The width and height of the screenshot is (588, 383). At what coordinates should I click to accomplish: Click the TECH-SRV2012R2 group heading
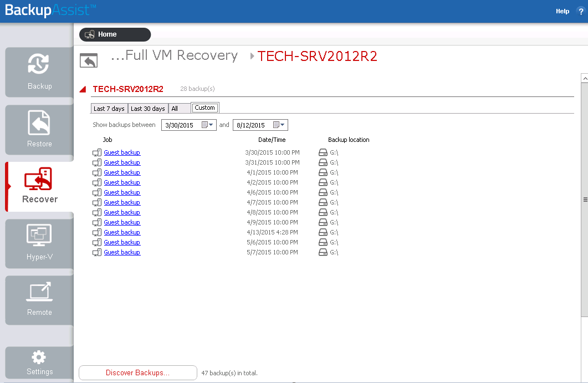click(128, 89)
